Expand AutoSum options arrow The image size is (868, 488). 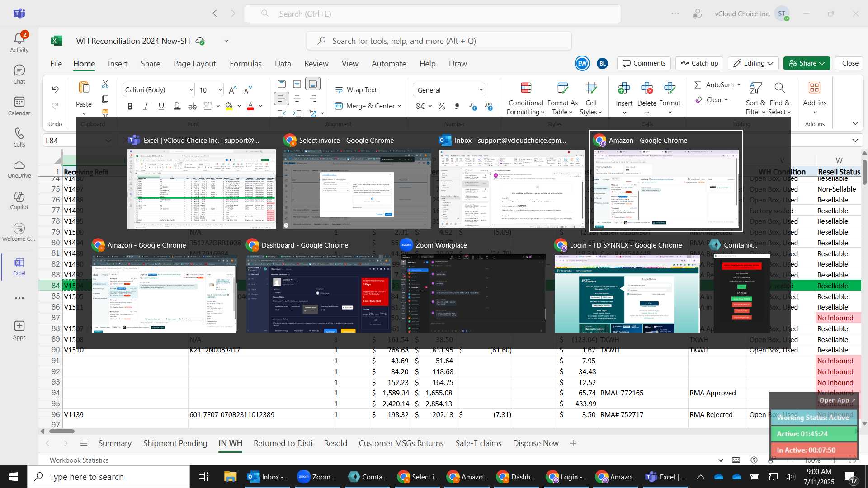point(739,85)
